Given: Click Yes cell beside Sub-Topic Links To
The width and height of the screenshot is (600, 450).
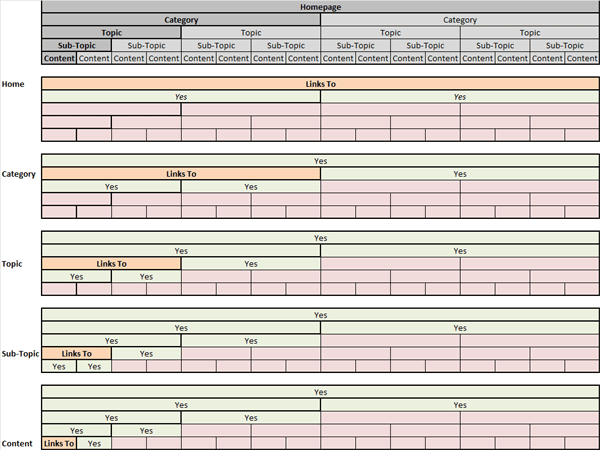Looking at the screenshot, I should [x=146, y=354].
